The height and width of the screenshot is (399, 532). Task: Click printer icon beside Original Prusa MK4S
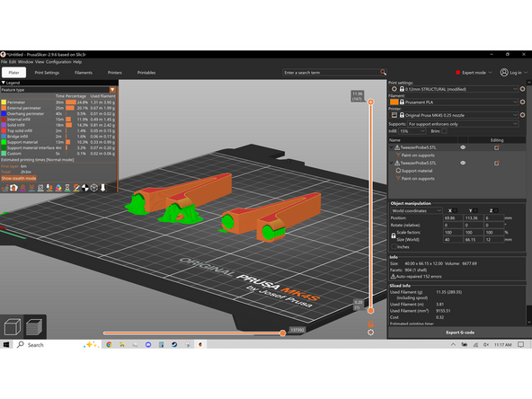(394, 115)
